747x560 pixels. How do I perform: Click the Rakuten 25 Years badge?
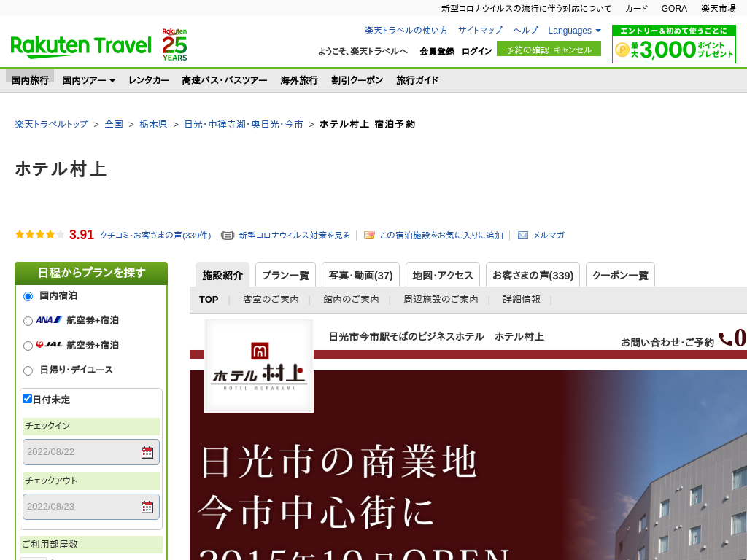(x=174, y=44)
